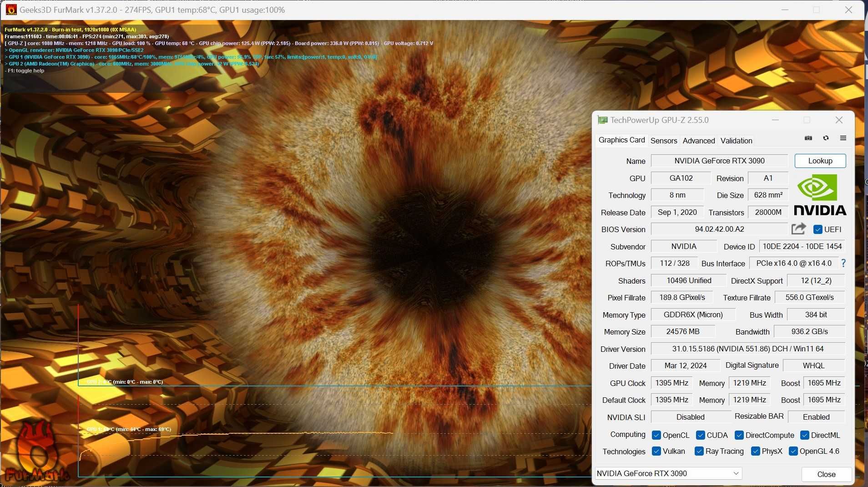Click the Memory Type value GDDR6X (Micron)
This screenshot has width=868, height=487.
pos(693,315)
